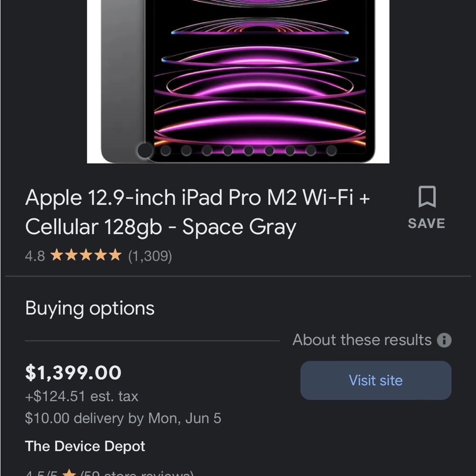The image size is (476, 476).
Task: Click the About these results info icon
Action: click(444, 340)
